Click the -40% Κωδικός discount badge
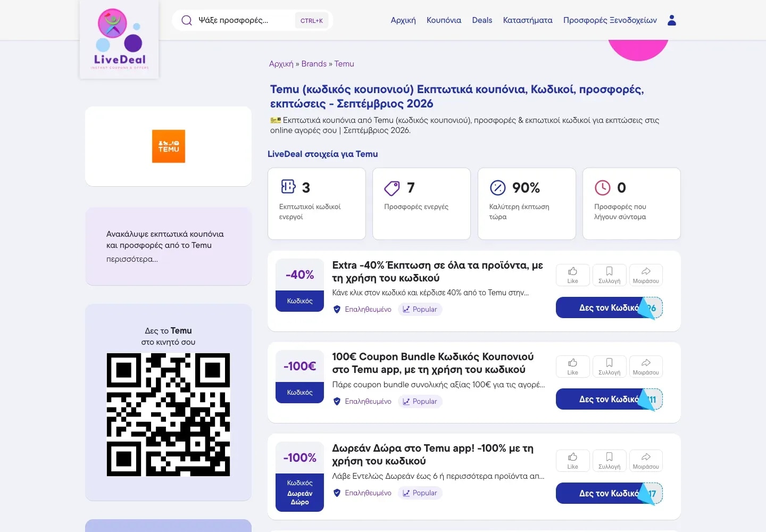 (x=299, y=285)
